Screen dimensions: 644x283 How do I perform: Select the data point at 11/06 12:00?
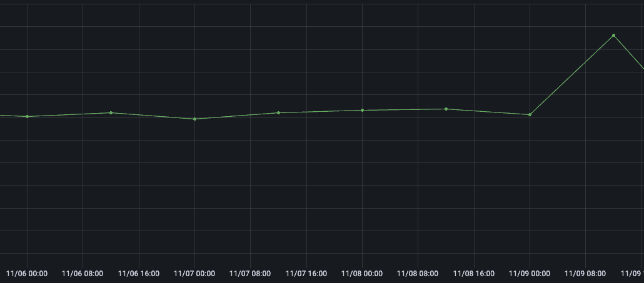(111, 112)
